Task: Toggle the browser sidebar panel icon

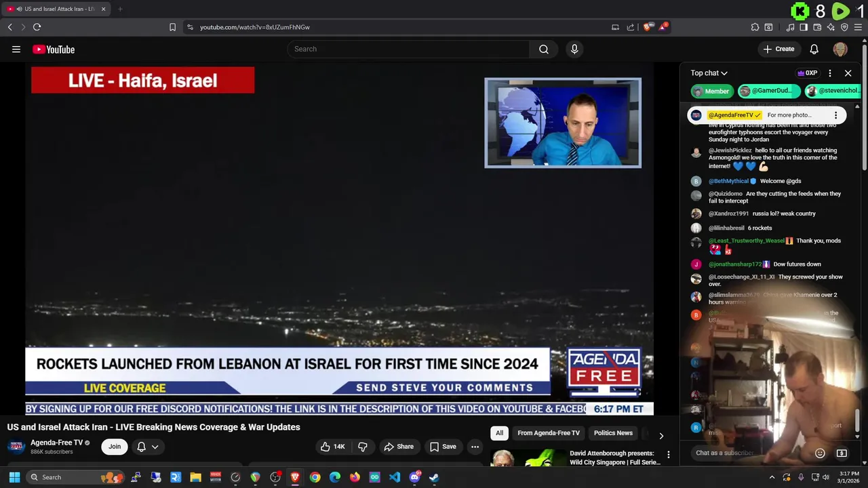Action: tap(804, 27)
